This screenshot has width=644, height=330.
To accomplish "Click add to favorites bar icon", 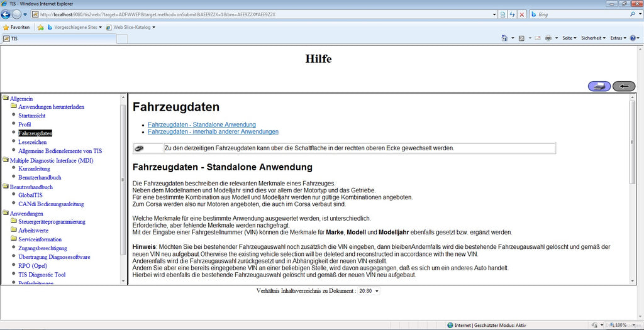I will pyautogui.click(x=41, y=27).
